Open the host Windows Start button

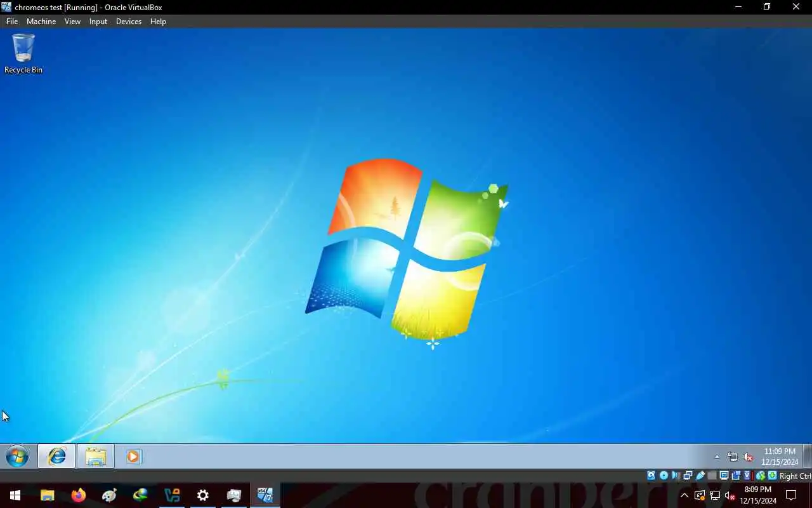[15, 495]
